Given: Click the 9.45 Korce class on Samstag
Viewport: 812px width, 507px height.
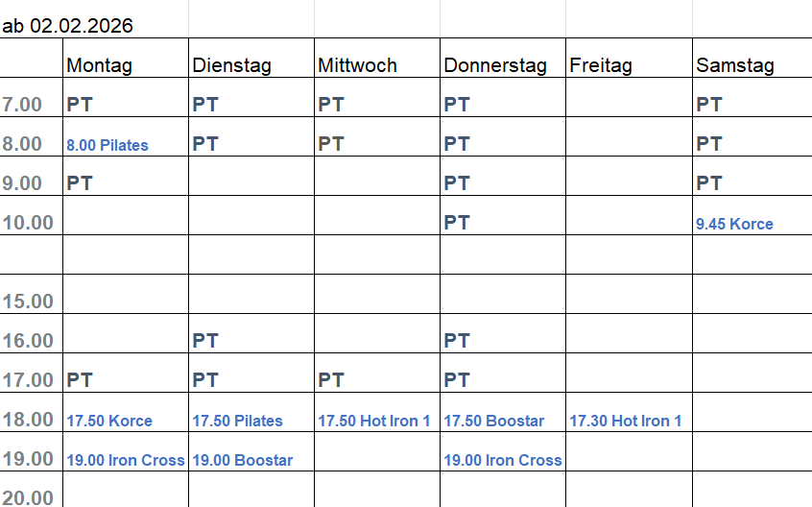Looking at the screenshot, I should (734, 225).
